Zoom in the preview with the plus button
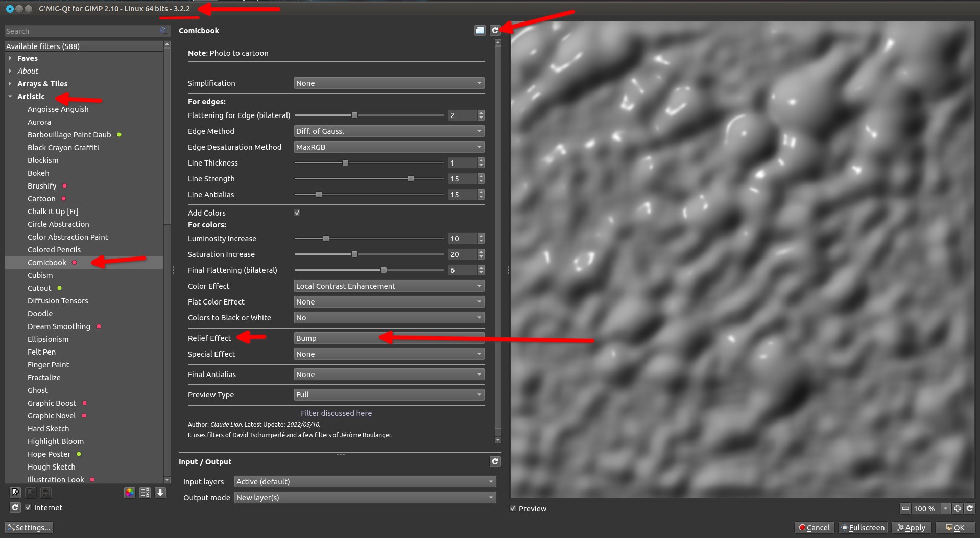This screenshot has width=980, height=538. pyautogui.click(x=958, y=508)
